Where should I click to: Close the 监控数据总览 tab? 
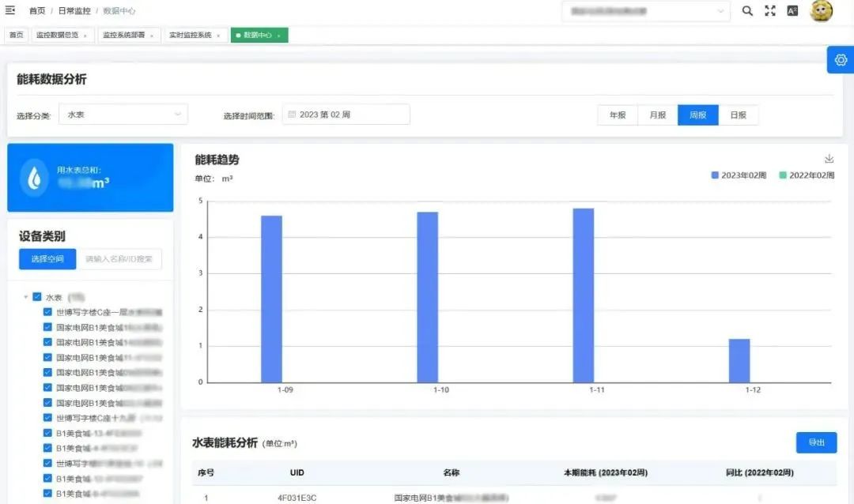85,36
